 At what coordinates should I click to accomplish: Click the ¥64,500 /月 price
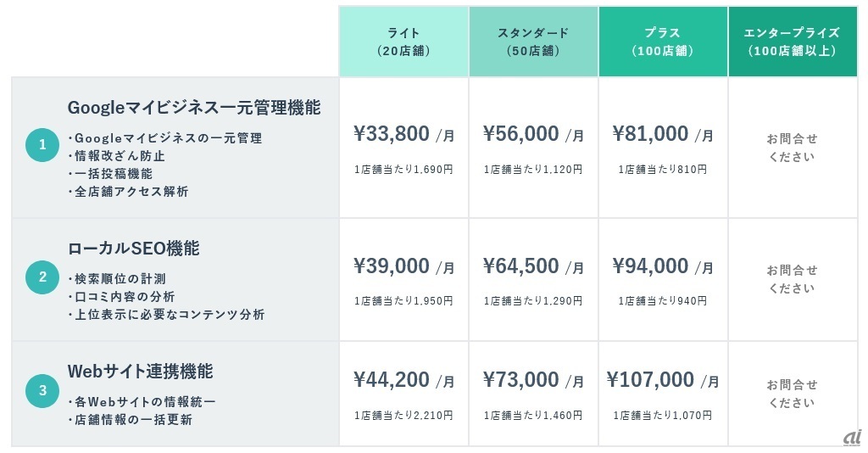click(x=533, y=266)
